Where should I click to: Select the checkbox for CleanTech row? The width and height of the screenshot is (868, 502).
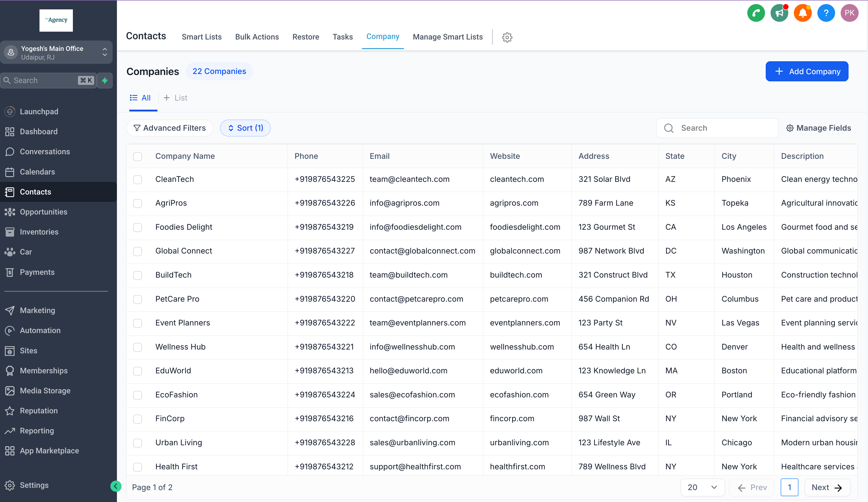click(x=138, y=179)
